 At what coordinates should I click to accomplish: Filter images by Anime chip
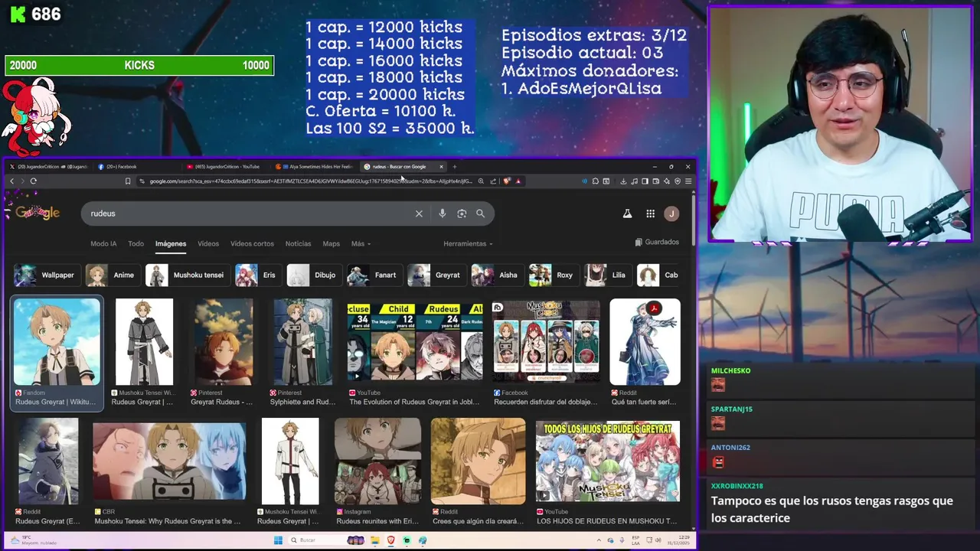click(112, 275)
